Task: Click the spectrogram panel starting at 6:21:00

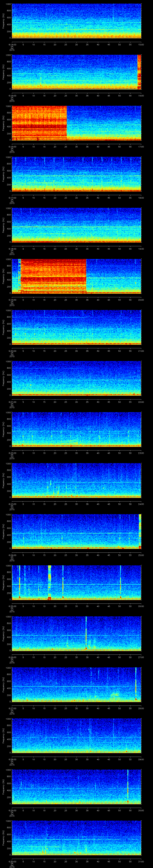Action: point(77,378)
